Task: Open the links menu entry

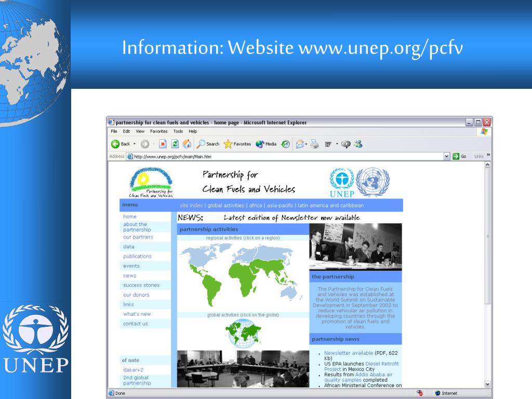Action: [x=129, y=304]
